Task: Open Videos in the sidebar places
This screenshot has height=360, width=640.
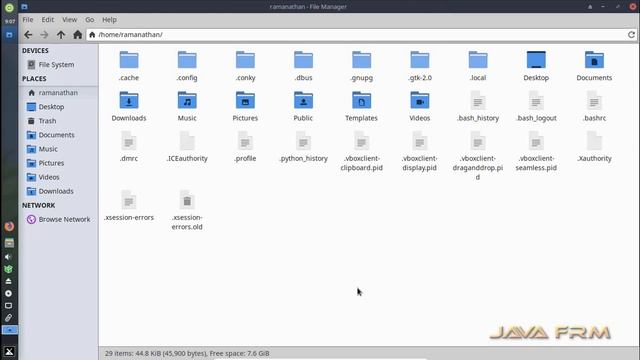Action: pos(58,177)
